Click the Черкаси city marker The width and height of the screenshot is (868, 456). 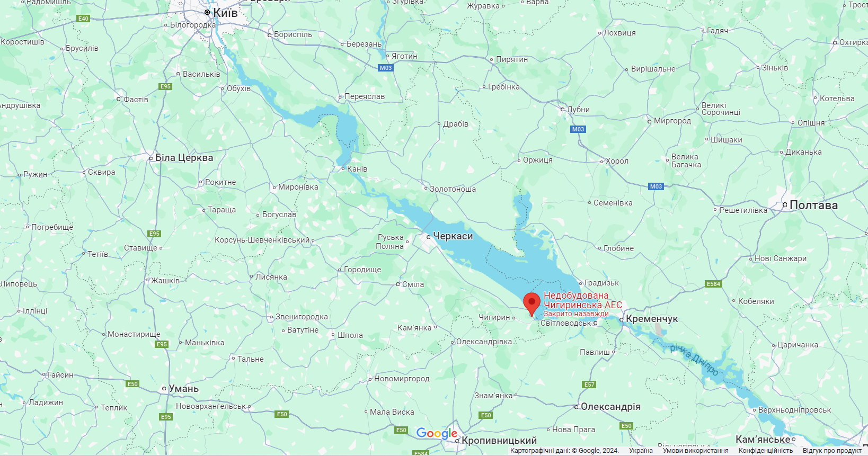click(x=428, y=237)
